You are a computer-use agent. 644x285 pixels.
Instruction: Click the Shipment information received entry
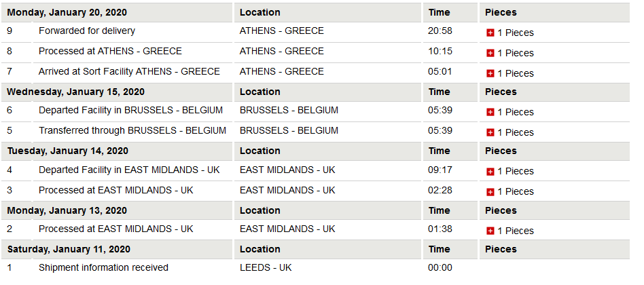(103, 268)
